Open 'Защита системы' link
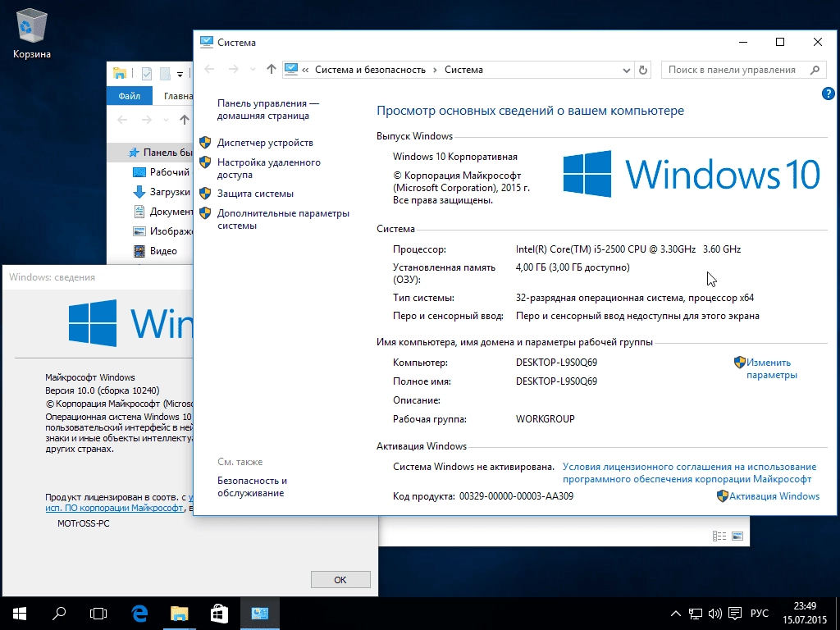This screenshot has height=630, width=840. 255,194
